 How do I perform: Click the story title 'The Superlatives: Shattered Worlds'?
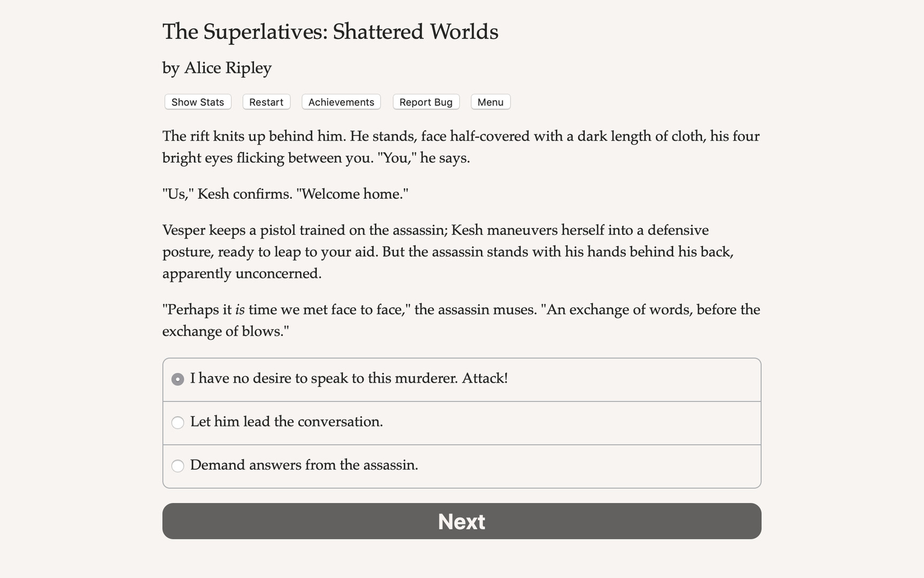330,32
